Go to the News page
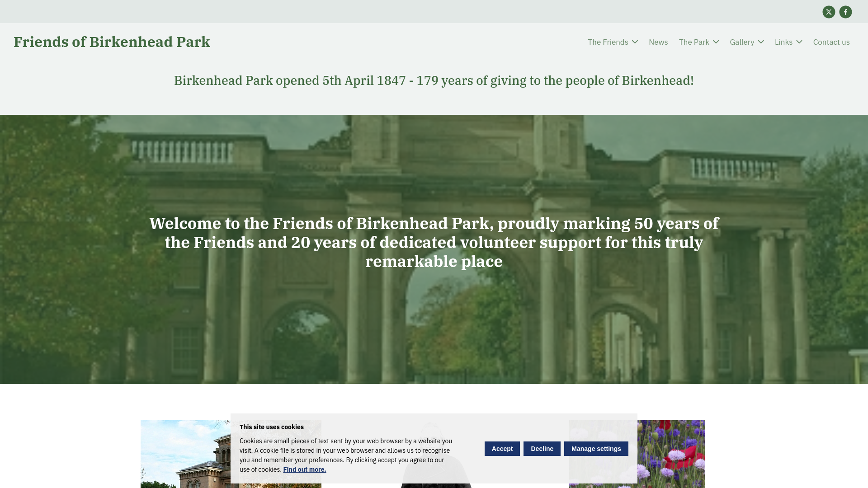Screen dimensions: 868x488 [x=658, y=42]
